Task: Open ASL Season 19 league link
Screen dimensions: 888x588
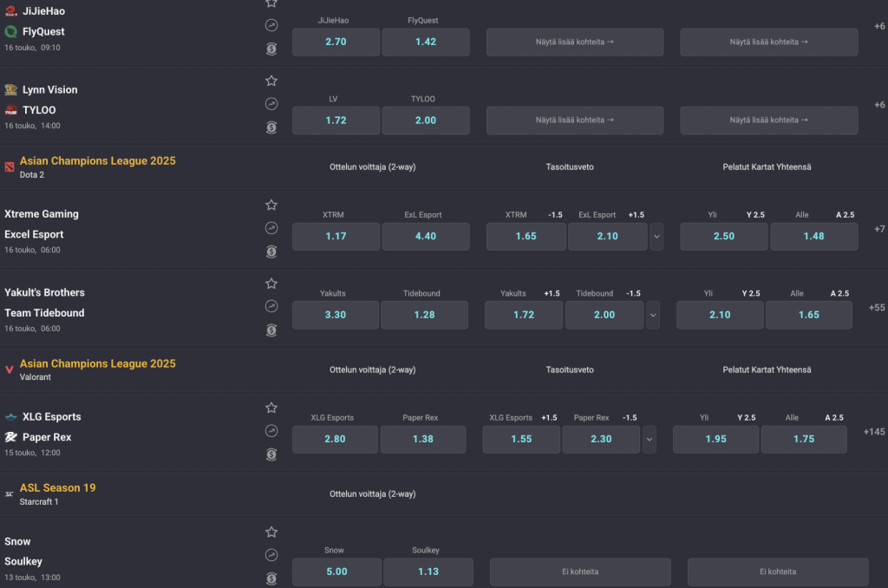Action: pos(58,487)
